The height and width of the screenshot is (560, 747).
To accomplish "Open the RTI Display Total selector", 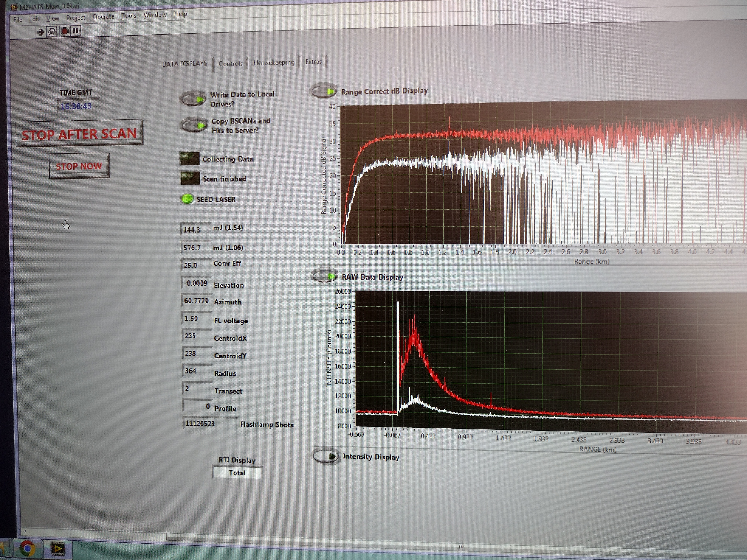I will point(237,473).
